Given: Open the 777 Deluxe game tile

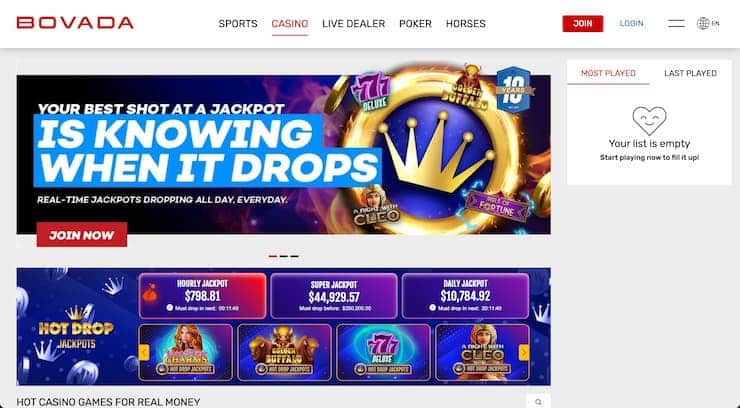Looking at the screenshot, I should (x=383, y=352).
